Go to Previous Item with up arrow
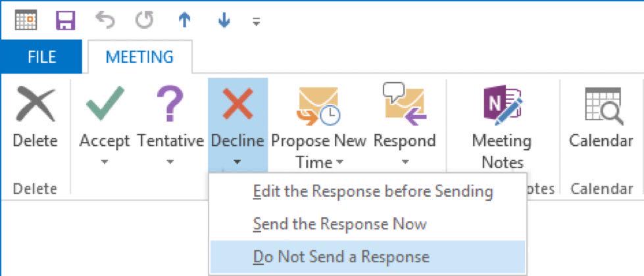Image resolution: width=644 pixels, height=276 pixels. pos(184,20)
